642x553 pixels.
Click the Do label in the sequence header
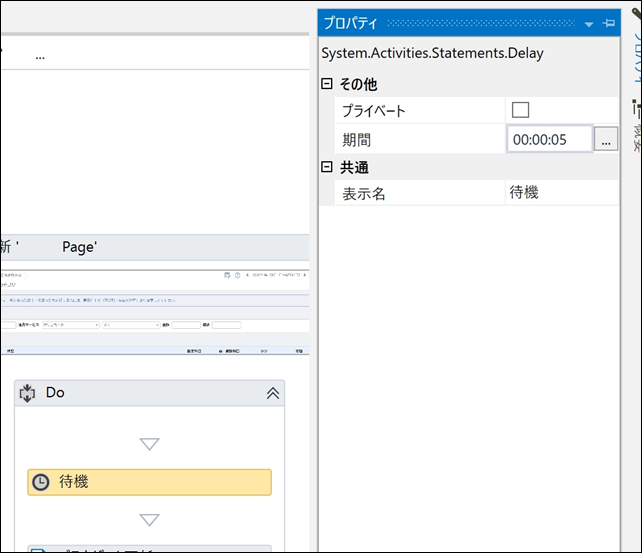[55, 393]
